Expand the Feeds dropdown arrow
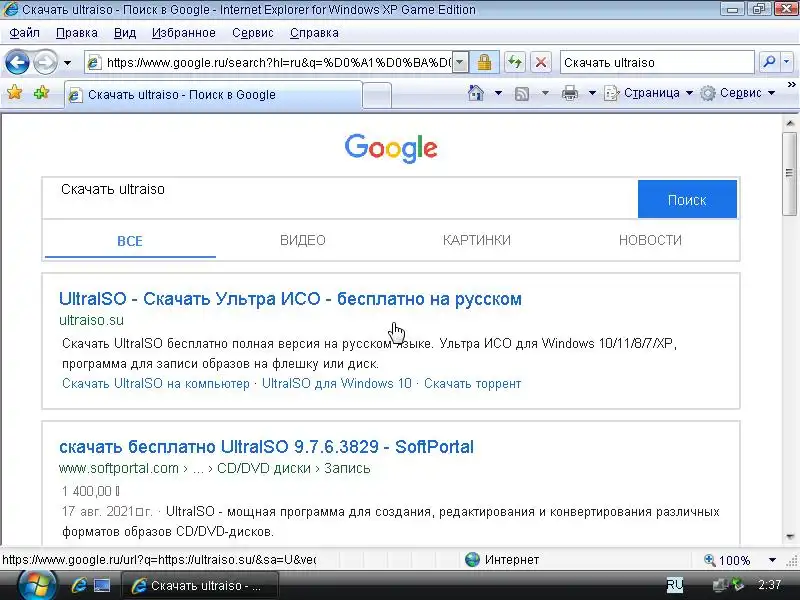 [x=545, y=93]
